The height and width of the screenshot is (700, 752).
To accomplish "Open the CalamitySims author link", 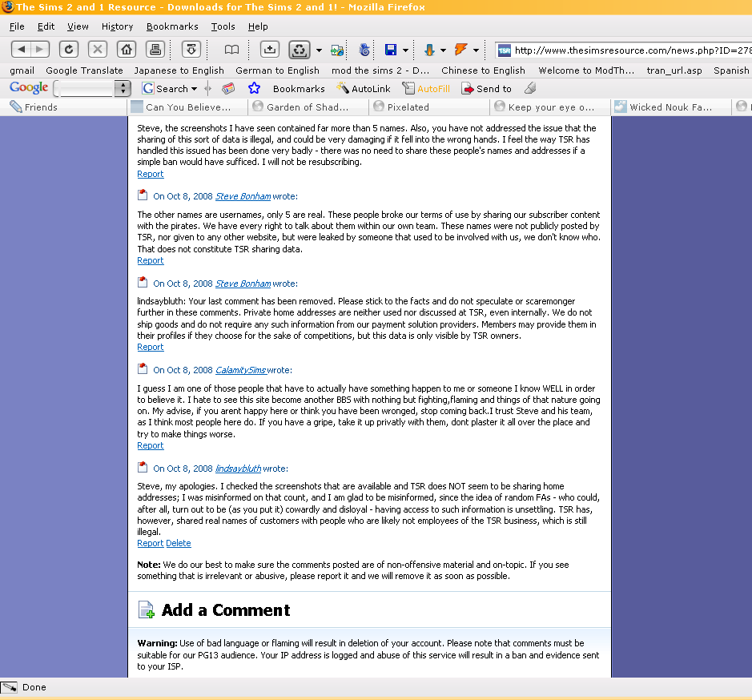I will click(x=240, y=370).
